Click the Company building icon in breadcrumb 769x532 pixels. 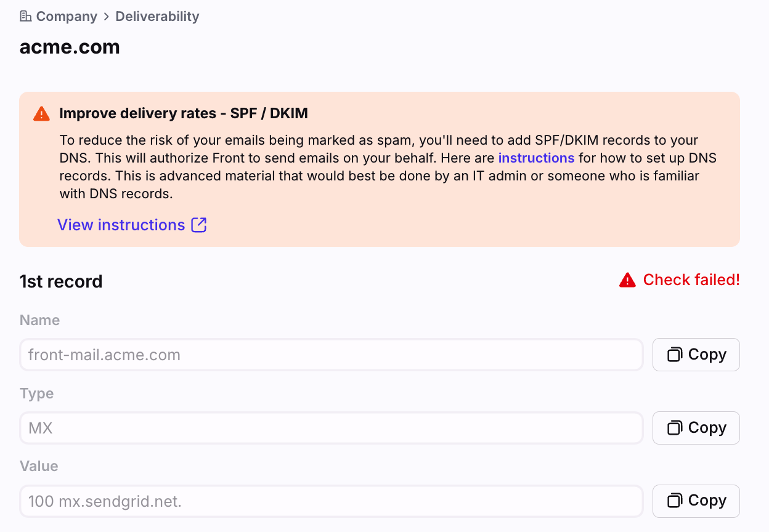[25, 16]
